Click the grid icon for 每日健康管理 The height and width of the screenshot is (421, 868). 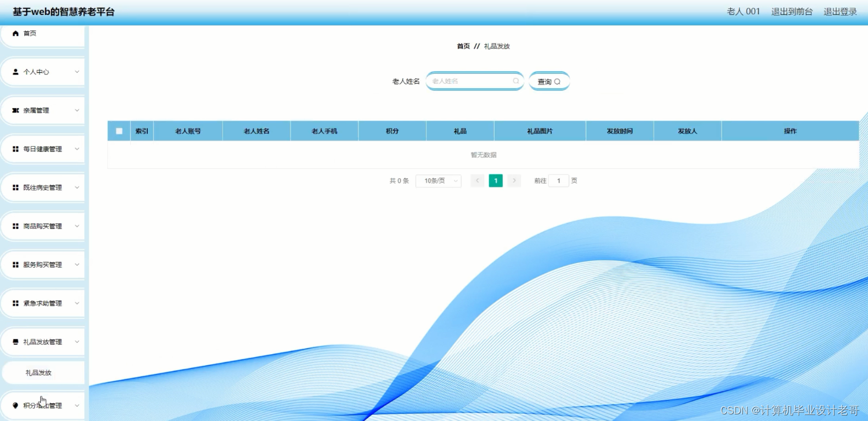pyautogui.click(x=15, y=149)
